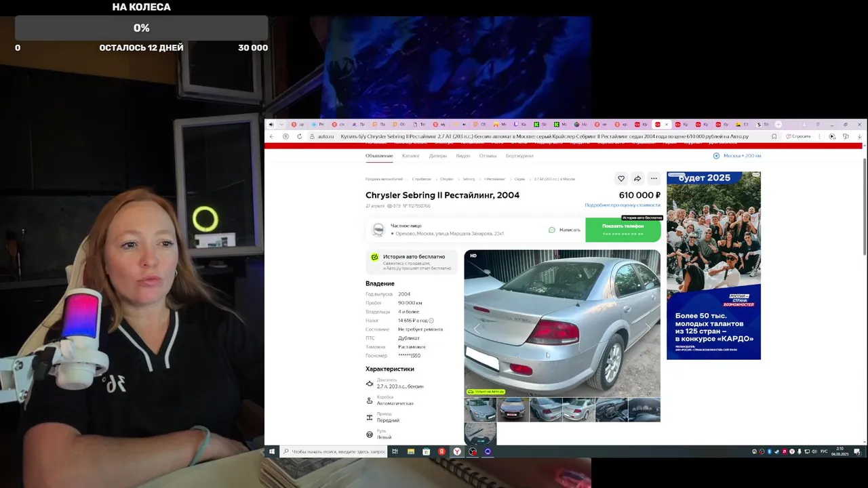The width and height of the screenshot is (868, 488).
Task: Open the Видео tab
Action: pyautogui.click(x=463, y=156)
